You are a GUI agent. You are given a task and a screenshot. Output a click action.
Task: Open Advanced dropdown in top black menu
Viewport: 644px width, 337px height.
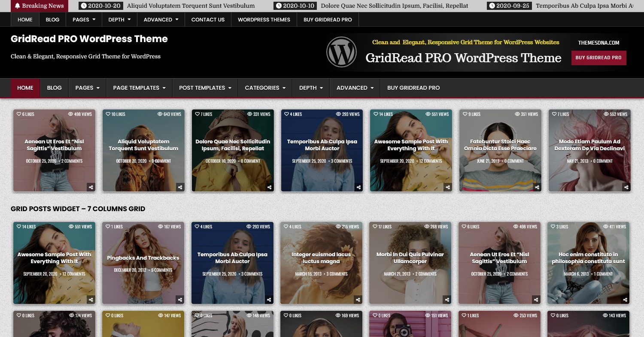click(161, 19)
